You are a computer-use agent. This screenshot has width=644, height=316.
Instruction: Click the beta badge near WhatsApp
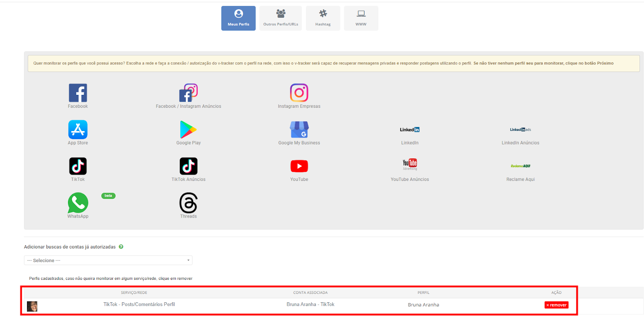click(x=108, y=196)
